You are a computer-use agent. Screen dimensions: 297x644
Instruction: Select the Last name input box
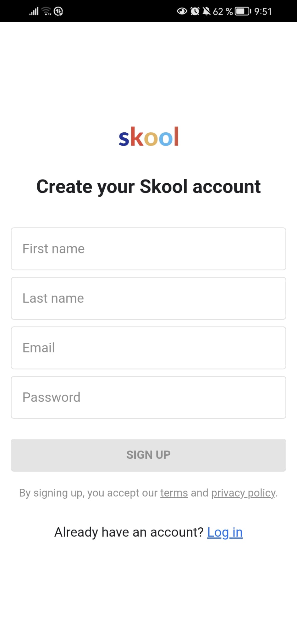(x=148, y=298)
